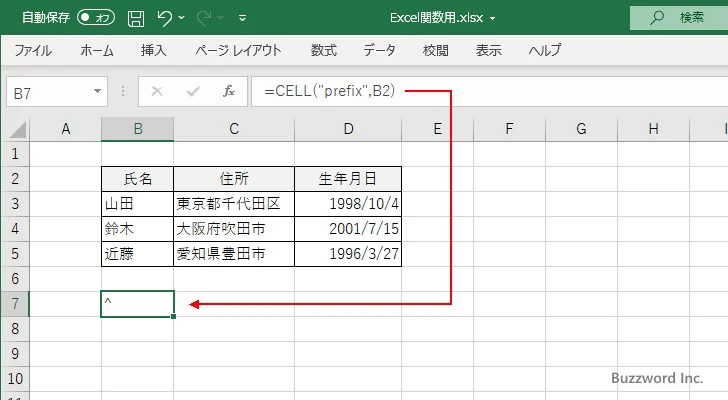Switch to the 挿入 tab

tap(154, 50)
